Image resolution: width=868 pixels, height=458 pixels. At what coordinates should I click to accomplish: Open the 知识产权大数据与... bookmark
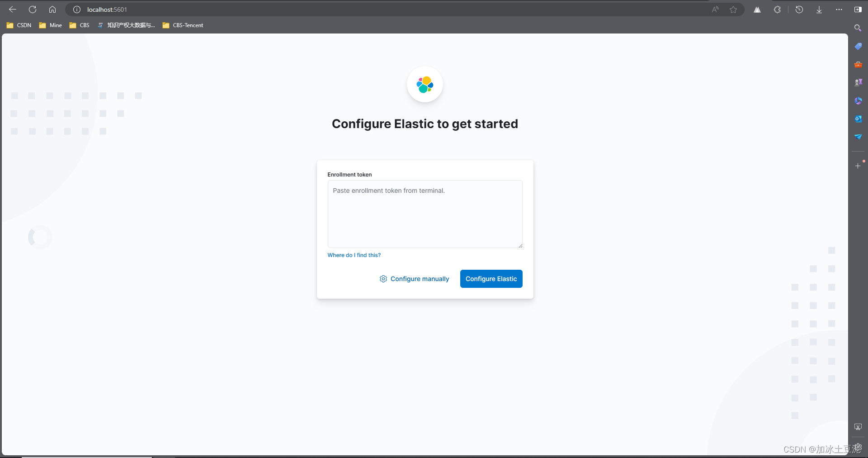tap(127, 25)
